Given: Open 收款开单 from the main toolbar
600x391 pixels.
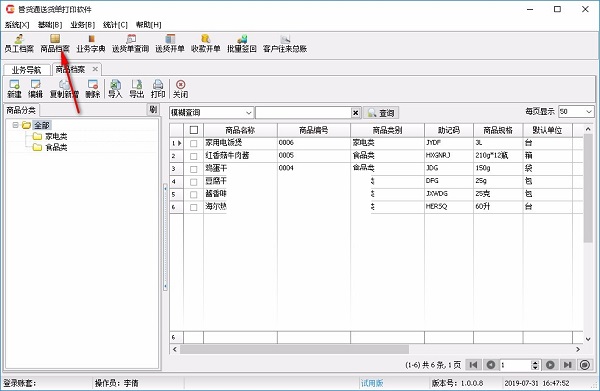Looking at the screenshot, I should click(205, 43).
